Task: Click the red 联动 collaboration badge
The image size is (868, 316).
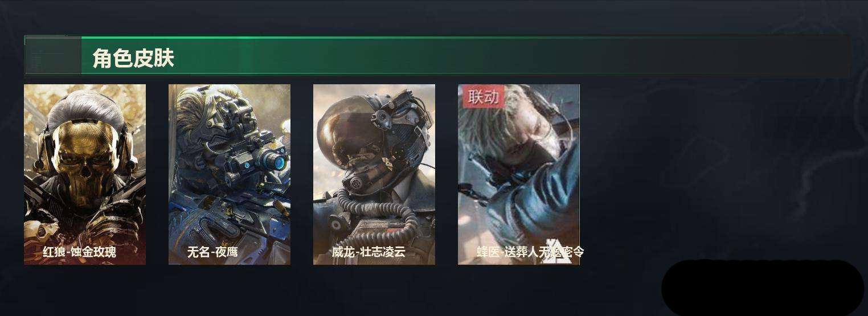Action: (483, 97)
